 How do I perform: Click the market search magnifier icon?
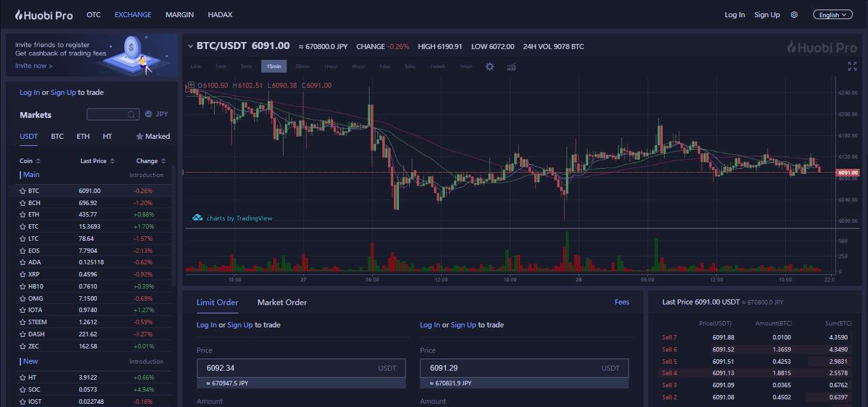click(131, 115)
